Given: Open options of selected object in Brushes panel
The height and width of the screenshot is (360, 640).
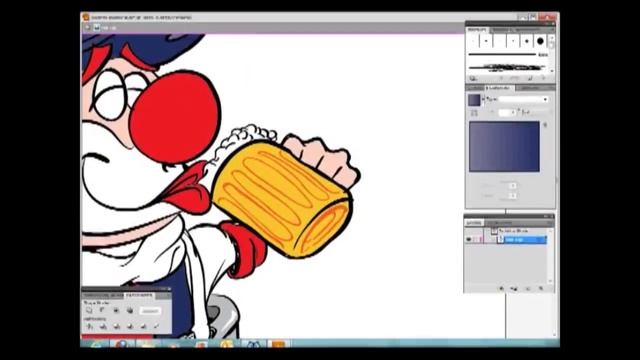Looking at the screenshot, I should 515,78.
